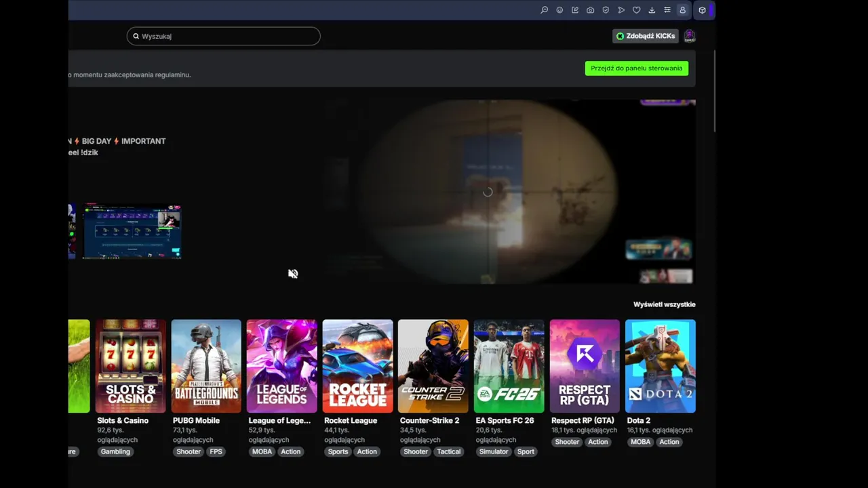The height and width of the screenshot is (488, 868).
Task: Click the Wyświetl wszystkie link
Action: pos(665,304)
